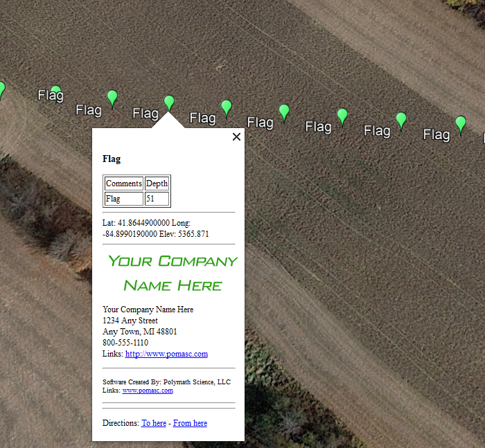
Task: Get directions using the To here link
Action: point(154,423)
